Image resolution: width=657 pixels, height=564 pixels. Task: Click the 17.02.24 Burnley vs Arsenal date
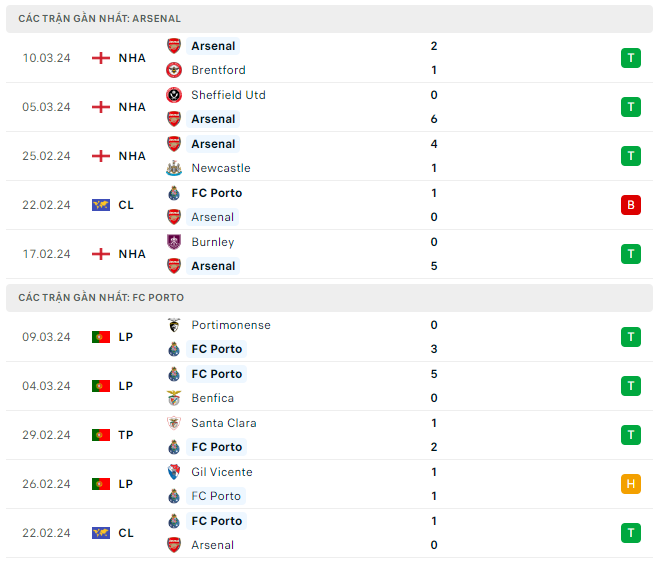(x=47, y=254)
